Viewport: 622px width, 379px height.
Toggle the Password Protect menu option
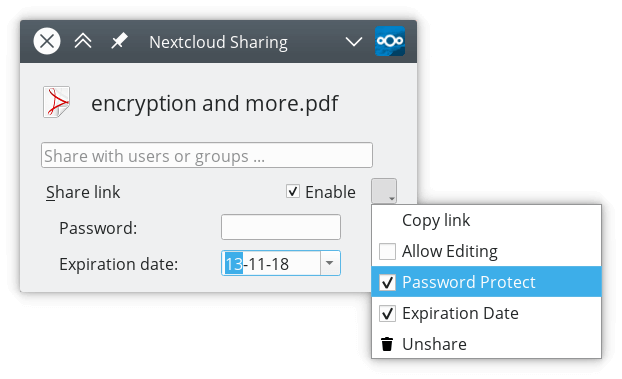[486, 282]
